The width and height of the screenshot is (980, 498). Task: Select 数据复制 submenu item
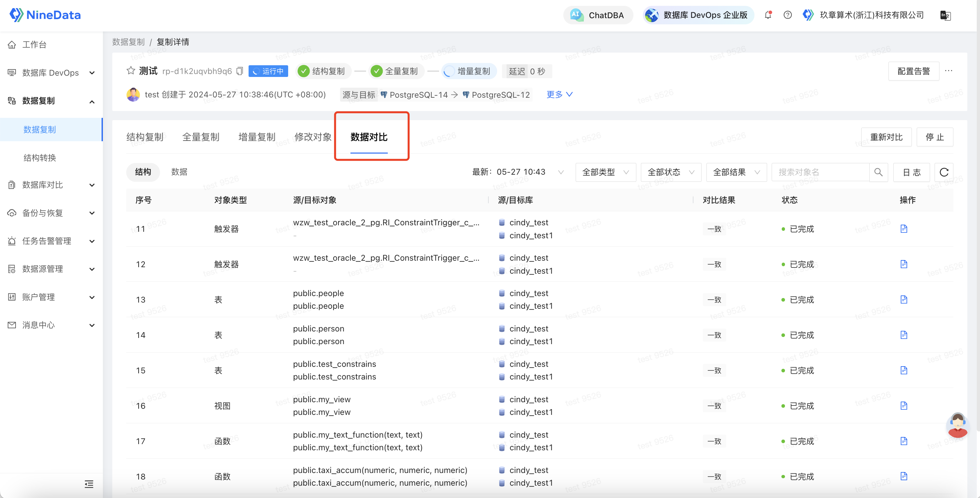[x=51, y=130]
